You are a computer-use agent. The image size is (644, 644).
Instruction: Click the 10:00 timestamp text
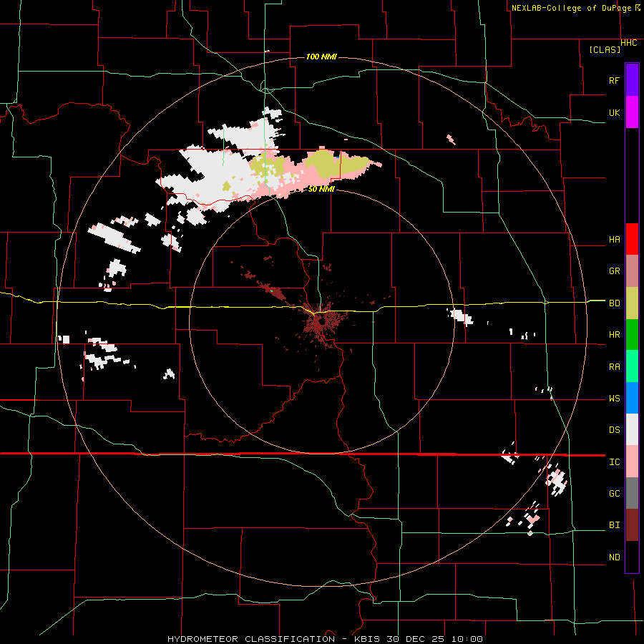coord(467,639)
